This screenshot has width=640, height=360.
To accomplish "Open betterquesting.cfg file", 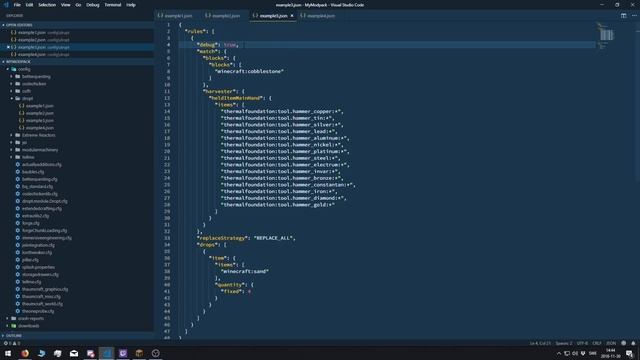I will tap(40, 179).
